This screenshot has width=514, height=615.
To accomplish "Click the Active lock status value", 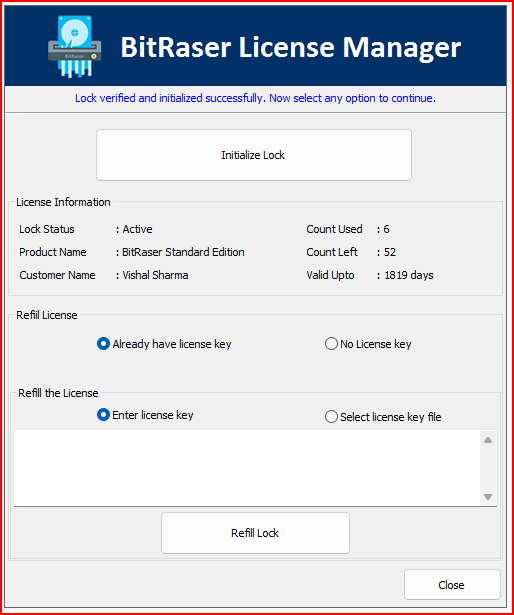I will coord(137,229).
